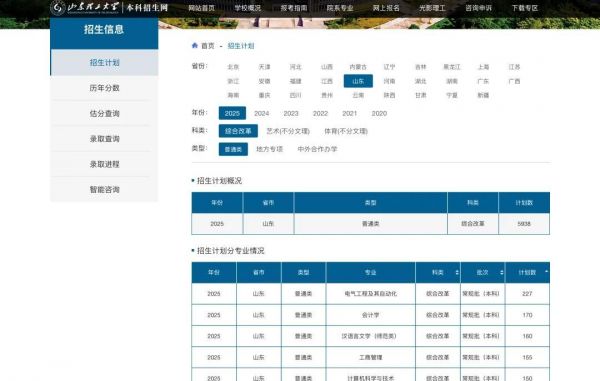
Task: Go to 历年分数 in sidebar
Action: point(104,88)
